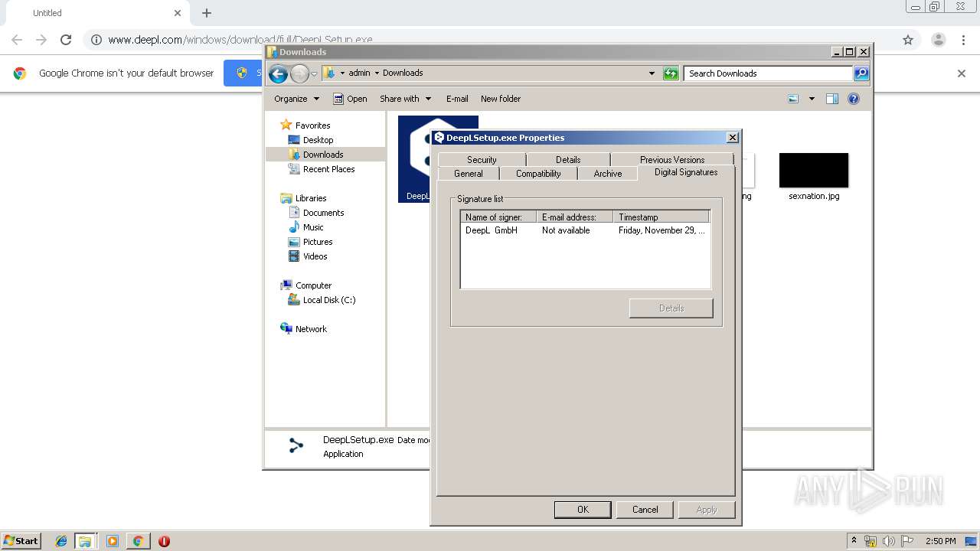Viewport: 980px width, 551px height.
Task: Click the Timestamp column header
Action: (x=661, y=217)
